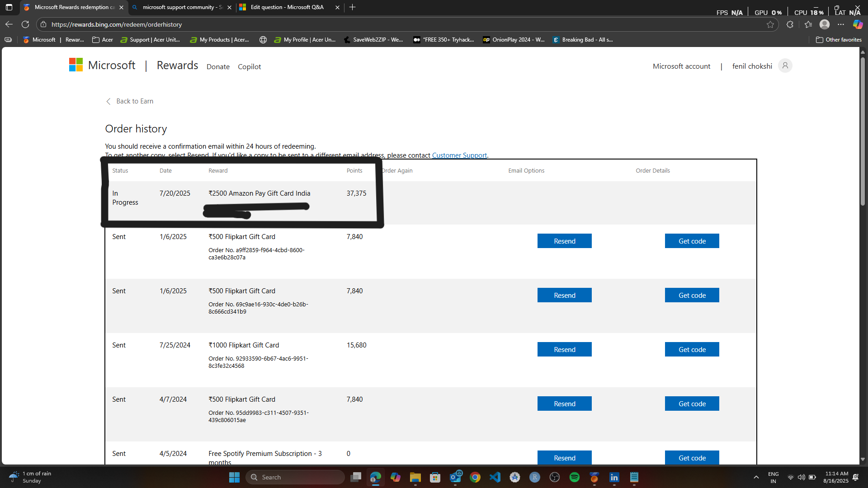Open Donate in Rewards navigation

[x=218, y=67]
